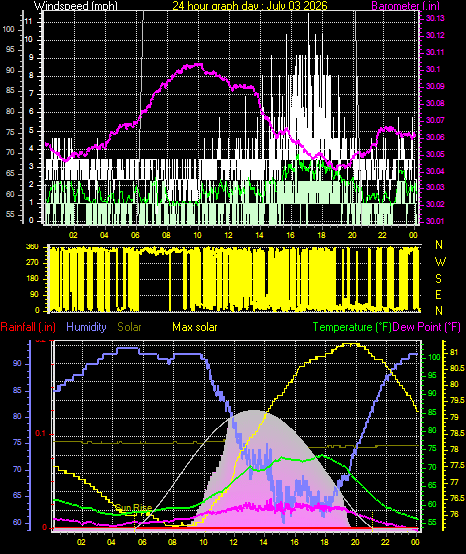Select the Temperature (°F) legend label

(352, 327)
